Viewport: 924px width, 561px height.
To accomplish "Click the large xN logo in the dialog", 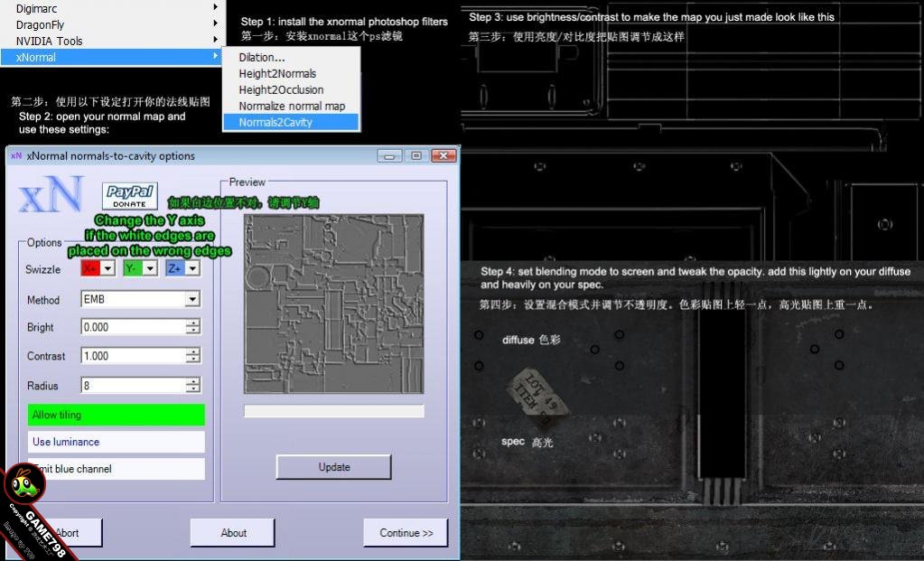I will click(x=51, y=194).
